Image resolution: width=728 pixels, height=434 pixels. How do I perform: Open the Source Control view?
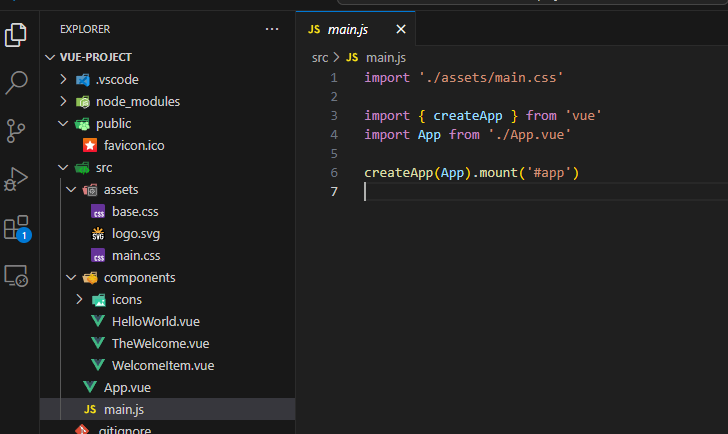16,130
